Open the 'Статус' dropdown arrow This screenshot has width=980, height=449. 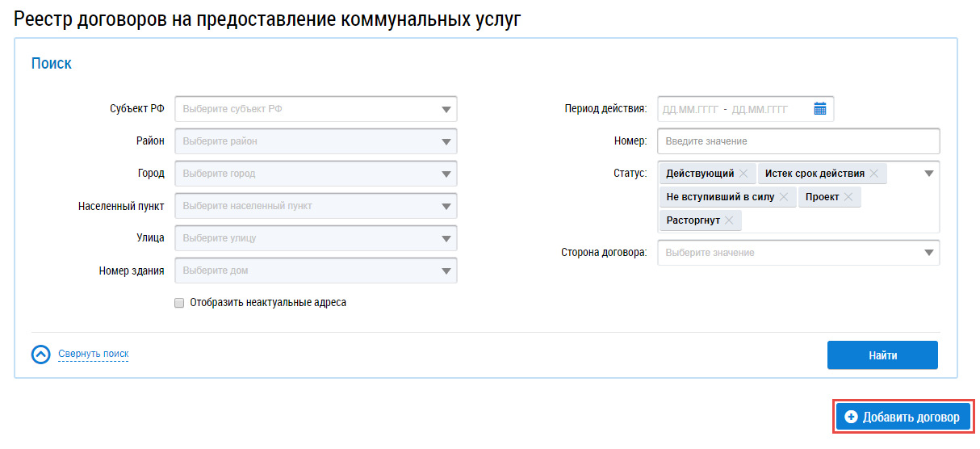coord(928,174)
